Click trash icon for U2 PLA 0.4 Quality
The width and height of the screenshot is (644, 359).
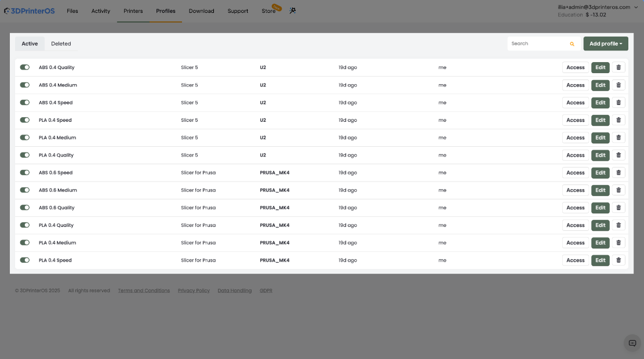(618, 155)
